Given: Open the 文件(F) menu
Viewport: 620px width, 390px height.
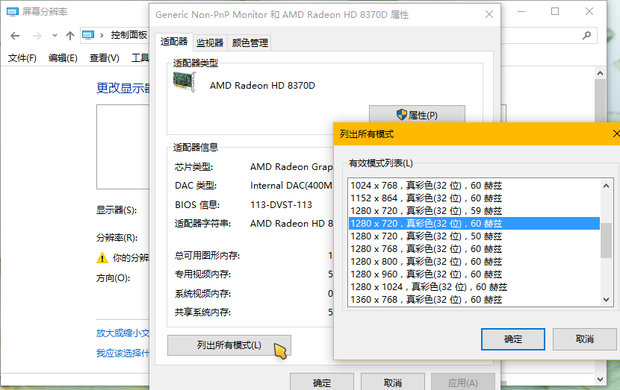Looking at the screenshot, I should pos(22,58).
